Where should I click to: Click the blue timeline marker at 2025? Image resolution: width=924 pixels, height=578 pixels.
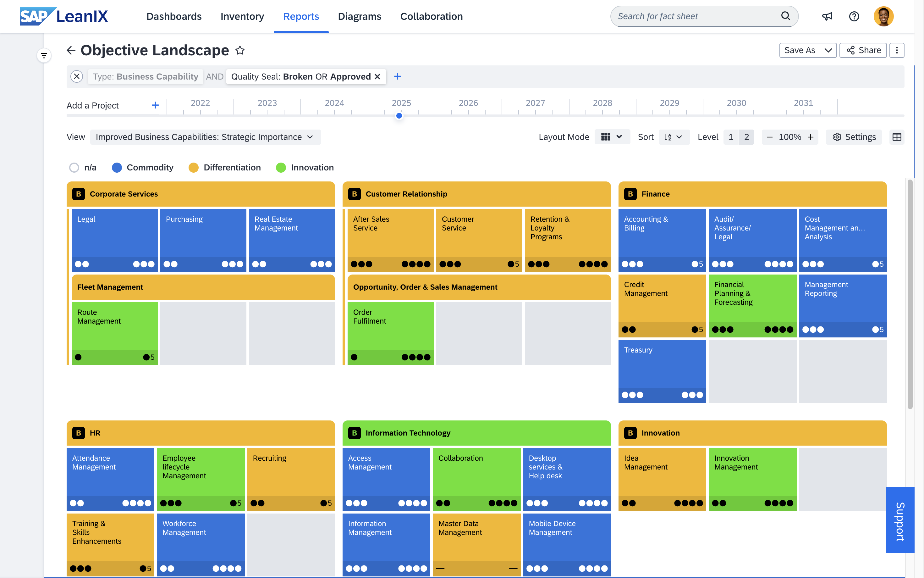click(399, 116)
